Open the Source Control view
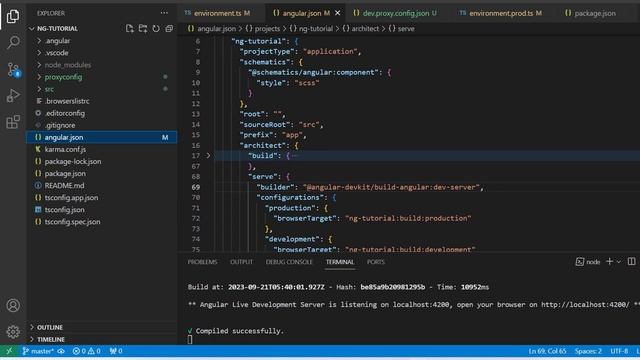This screenshot has width=640, height=360. pyautogui.click(x=13, y=69)
